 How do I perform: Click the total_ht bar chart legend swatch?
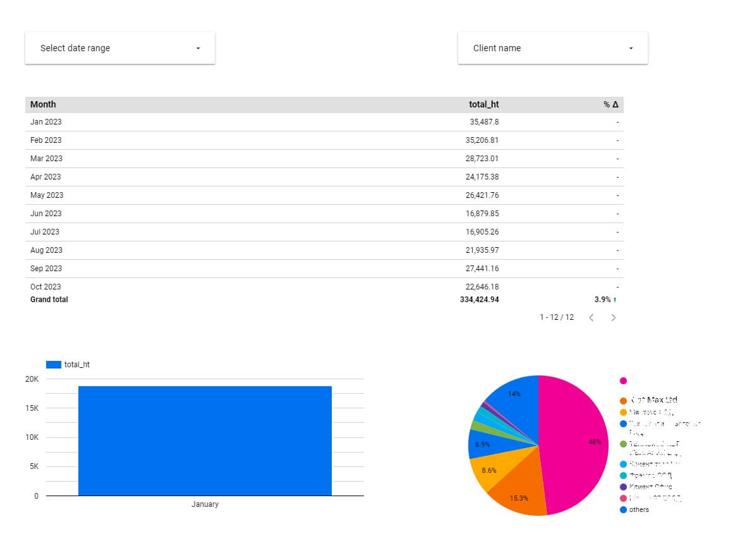[x=54, y=365]
